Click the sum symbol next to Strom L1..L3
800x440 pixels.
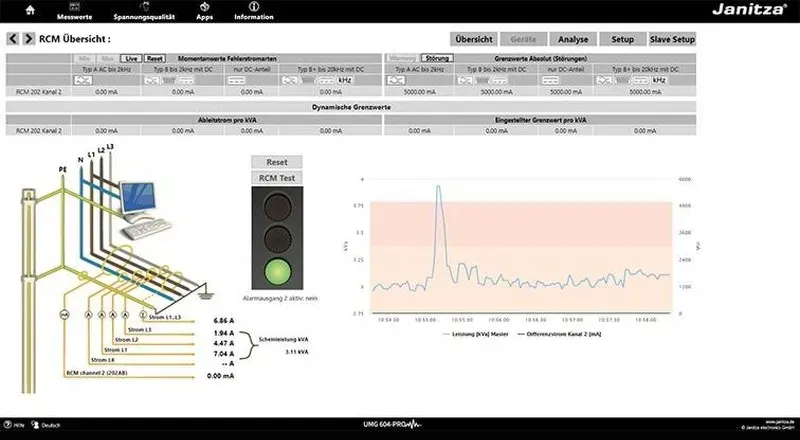point(144,314)
